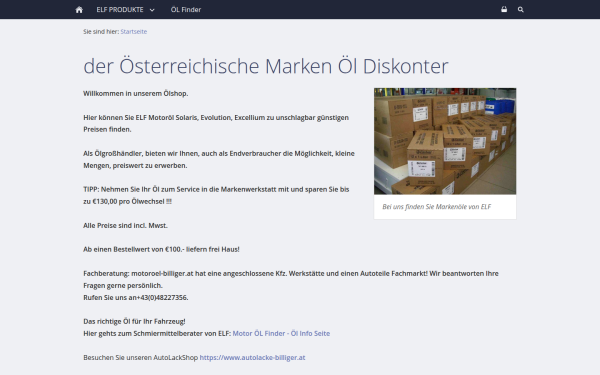View the photo of ELF oil boxes
600x375 pixels.
[x=445, y=141]
